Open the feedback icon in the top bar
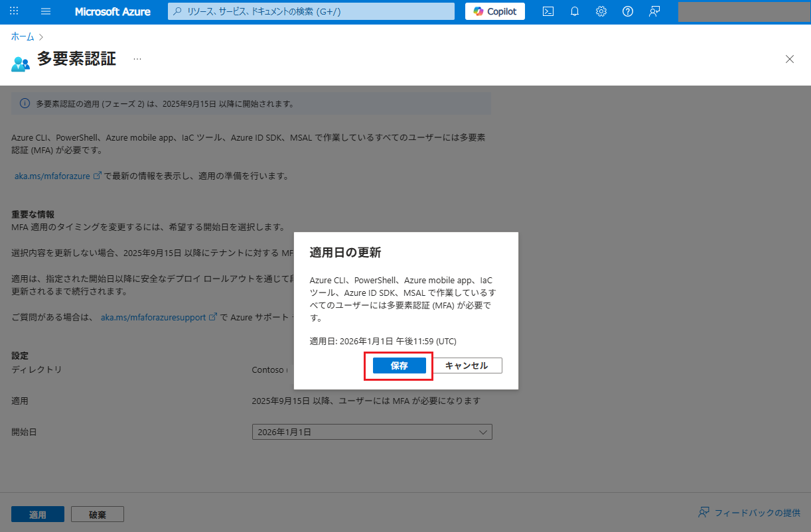Viewport: 811px width, 532px height. tap(654, 11)
